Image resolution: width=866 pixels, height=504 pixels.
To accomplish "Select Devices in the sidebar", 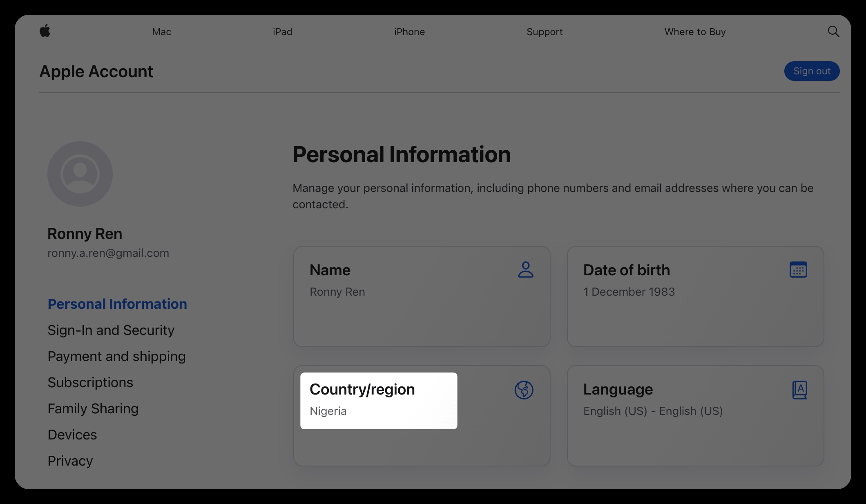I will (72, 435).
